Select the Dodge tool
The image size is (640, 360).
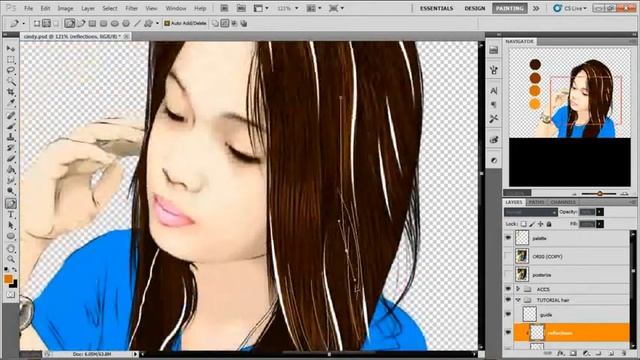[11, 191]
